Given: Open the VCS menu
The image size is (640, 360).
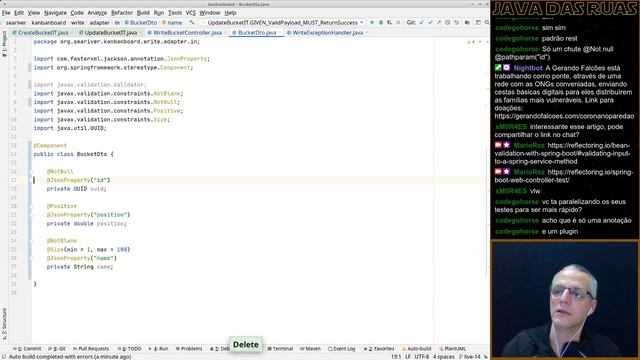Looking at the screenshot, I should click(191, 13).
